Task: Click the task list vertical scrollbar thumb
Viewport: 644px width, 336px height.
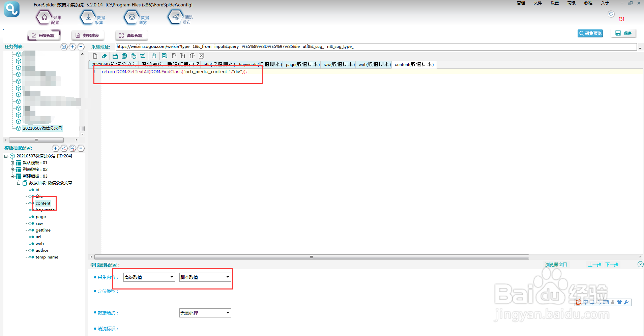Action: pyautogui.click(x=82, y=128)
